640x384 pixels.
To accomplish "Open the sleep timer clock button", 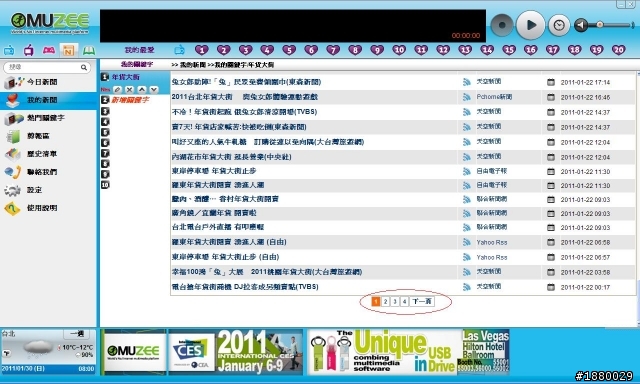I will pyautogui.click(x=559, y=25).
